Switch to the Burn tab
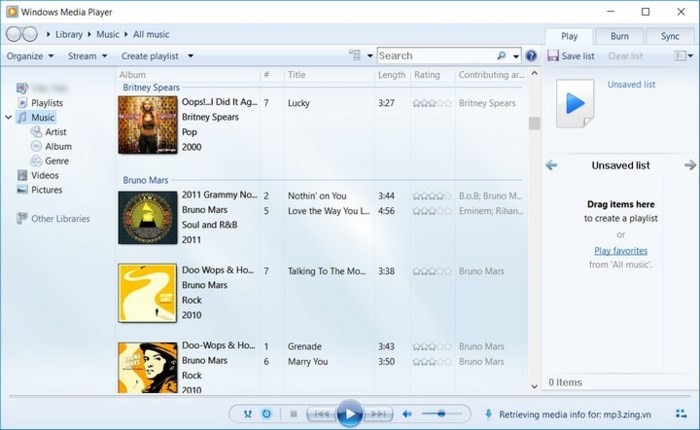Screen dimensions: 700x430 tap(620, 36)
